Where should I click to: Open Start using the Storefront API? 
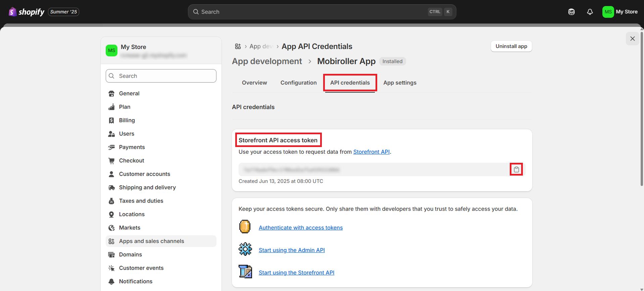pyautogui.click(x=296, y=273)
